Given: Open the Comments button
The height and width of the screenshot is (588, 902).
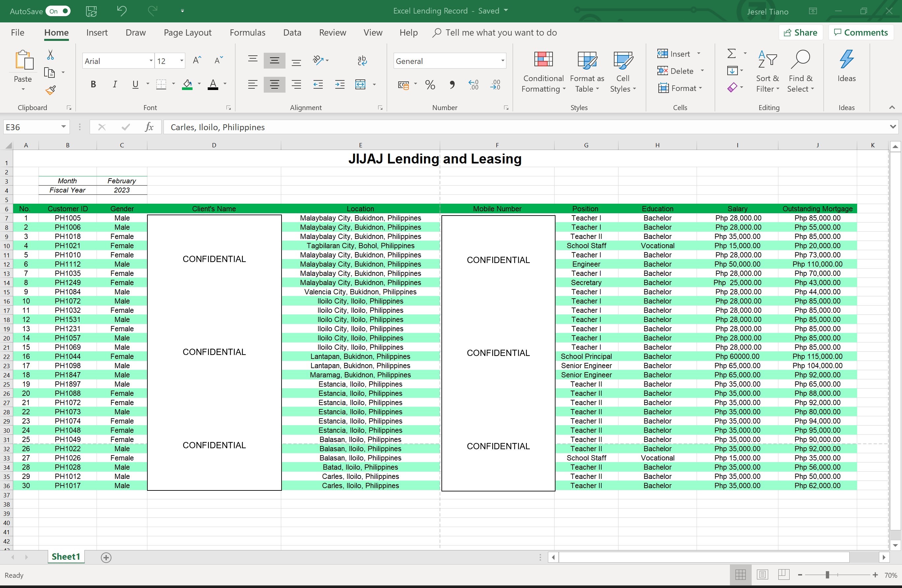Looking at the screenshot, I should tap(861, 33).
